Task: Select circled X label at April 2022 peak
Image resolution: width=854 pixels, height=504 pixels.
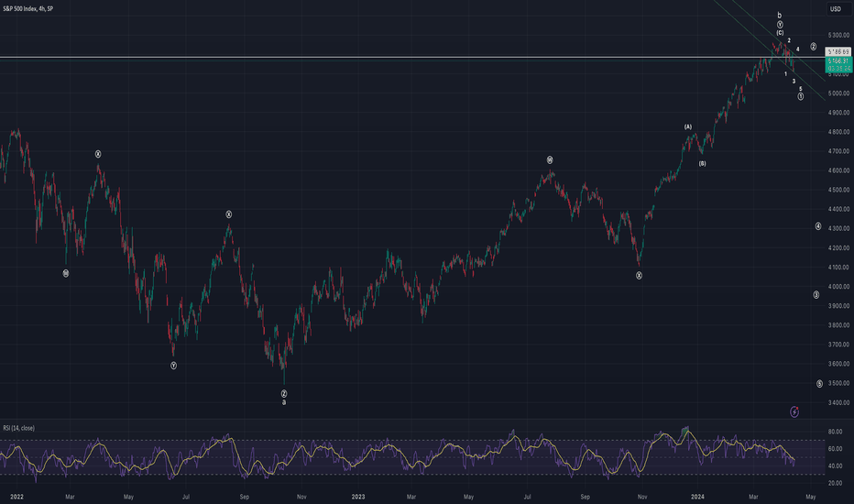Action: (x=98, y=154)
